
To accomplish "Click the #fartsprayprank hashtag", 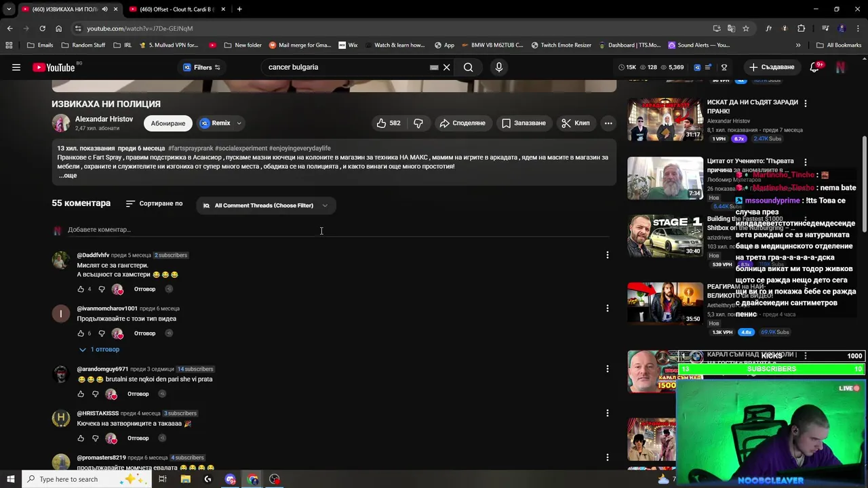I will [x=191, y=148].
